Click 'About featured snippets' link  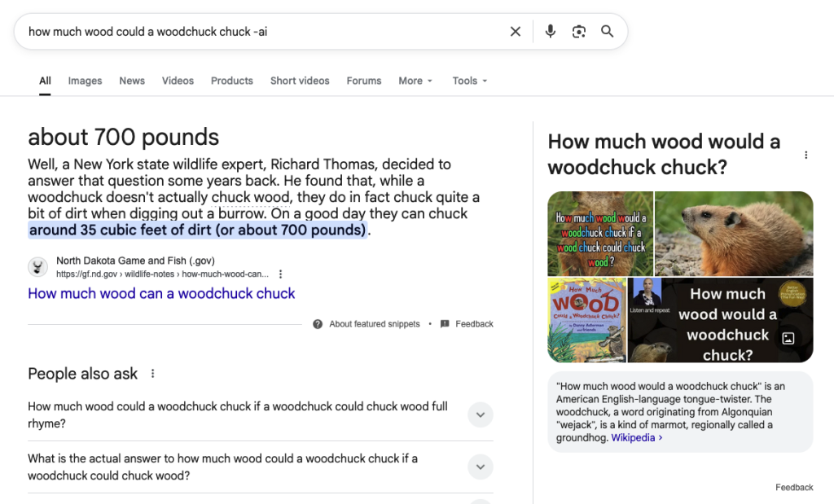pos(375,324)
